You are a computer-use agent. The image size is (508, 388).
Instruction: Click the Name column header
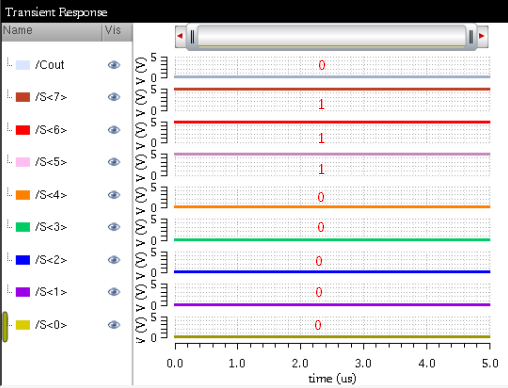point(52,32)
